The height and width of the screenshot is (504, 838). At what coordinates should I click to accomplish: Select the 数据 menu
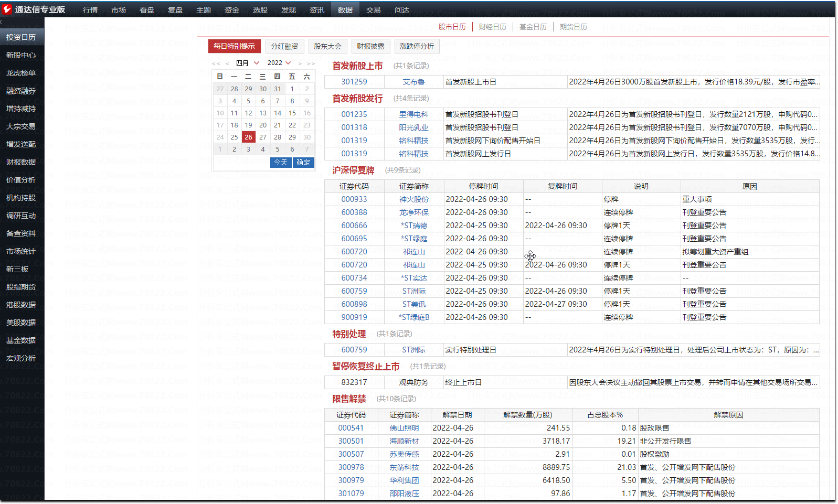(345, 10)
